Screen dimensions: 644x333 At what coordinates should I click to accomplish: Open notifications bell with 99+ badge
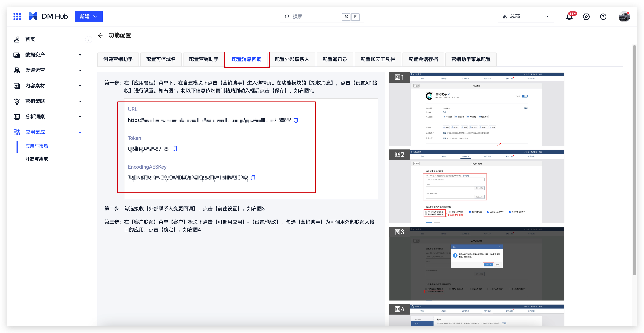tap(569, 17)
